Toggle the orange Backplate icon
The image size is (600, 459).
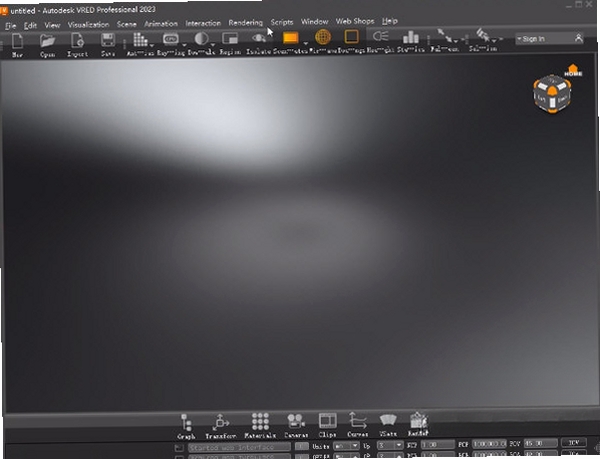[x=290, y=37]
